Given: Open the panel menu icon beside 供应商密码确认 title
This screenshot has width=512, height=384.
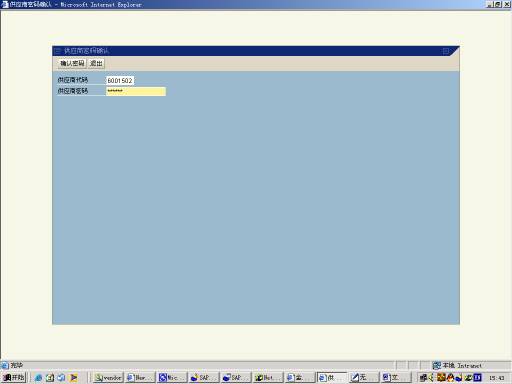Looking at the screenshot, I should tap(58, 51).
